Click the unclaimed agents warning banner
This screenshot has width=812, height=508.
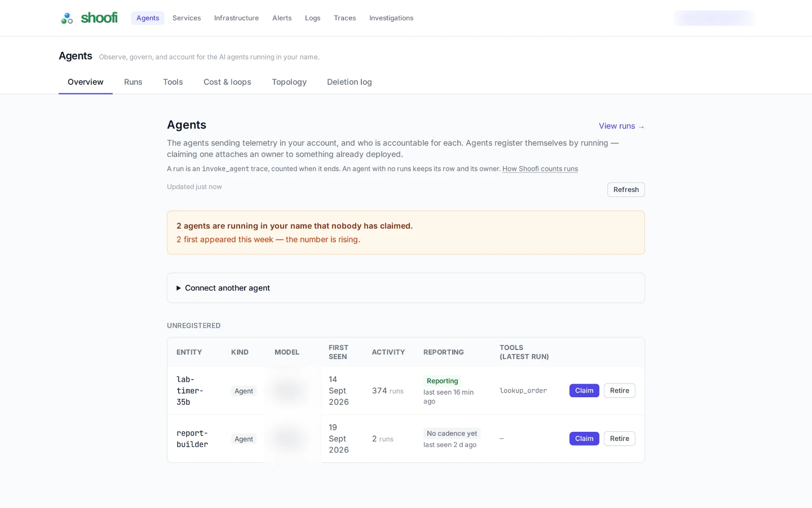point(405,233)
